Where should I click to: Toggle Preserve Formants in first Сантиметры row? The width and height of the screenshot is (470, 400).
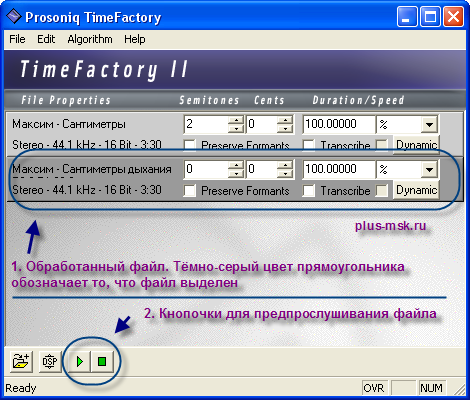189,146
